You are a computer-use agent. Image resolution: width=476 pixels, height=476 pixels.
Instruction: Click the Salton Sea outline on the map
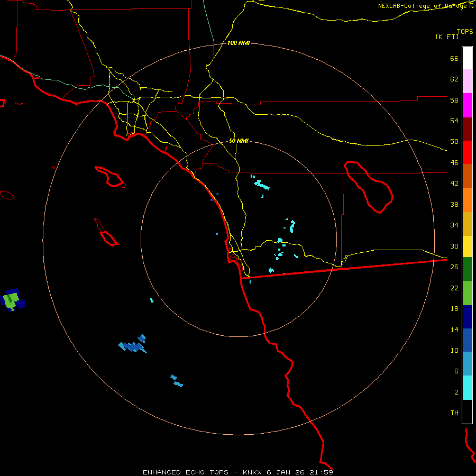click(x=368, y=187)
